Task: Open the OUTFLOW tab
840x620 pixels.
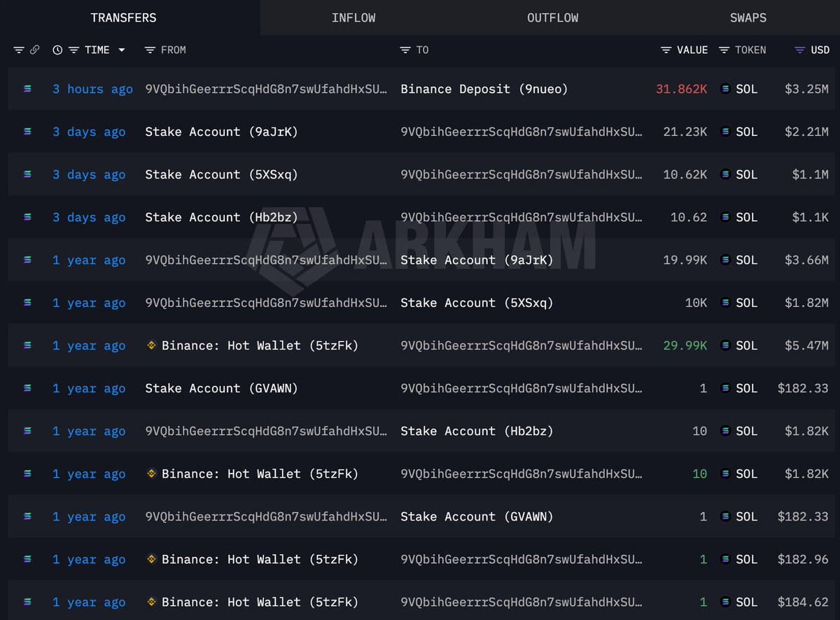Action: coord(553,18)
